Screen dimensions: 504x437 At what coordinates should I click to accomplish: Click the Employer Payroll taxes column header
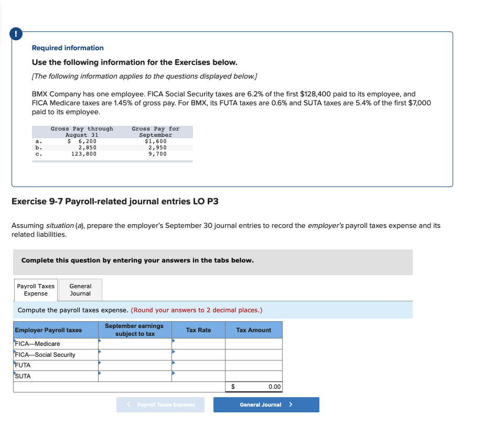coord(55,330)
